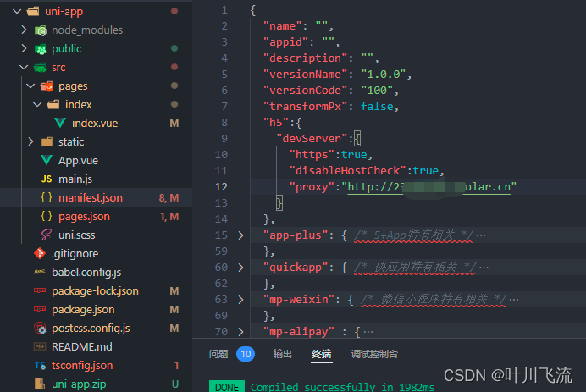Click the npm icon beside package-lock.json
Screen dimensions: 586x392
tap(40, 290)
